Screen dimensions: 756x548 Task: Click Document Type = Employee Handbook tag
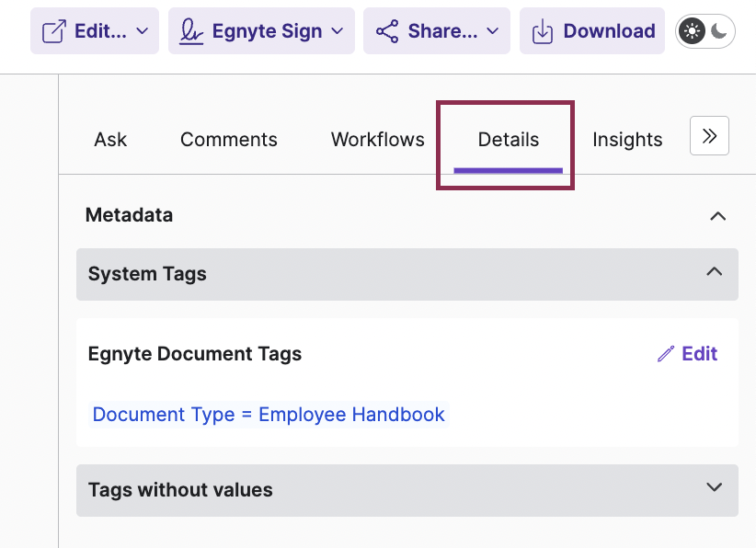[x=269, y=415]
